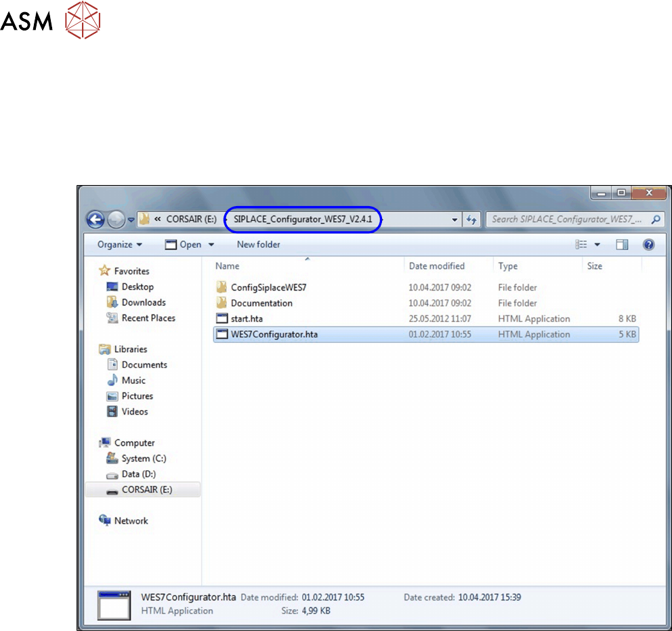This screenshot has width=672, height=631.
Task: Select the Documentation name text
Action: click(261, 303)
